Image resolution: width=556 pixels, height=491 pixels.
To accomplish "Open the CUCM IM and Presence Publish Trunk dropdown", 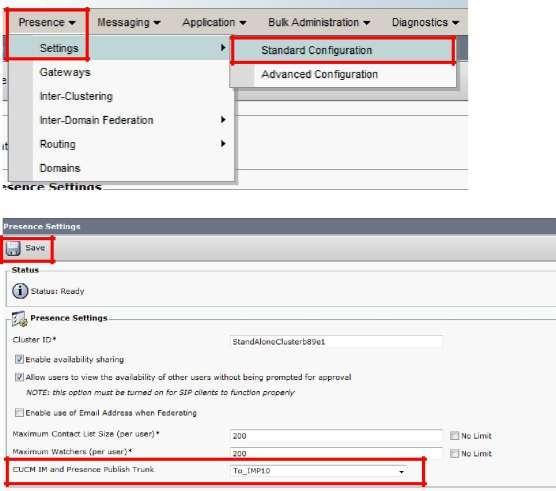I will tap(318, 471).
